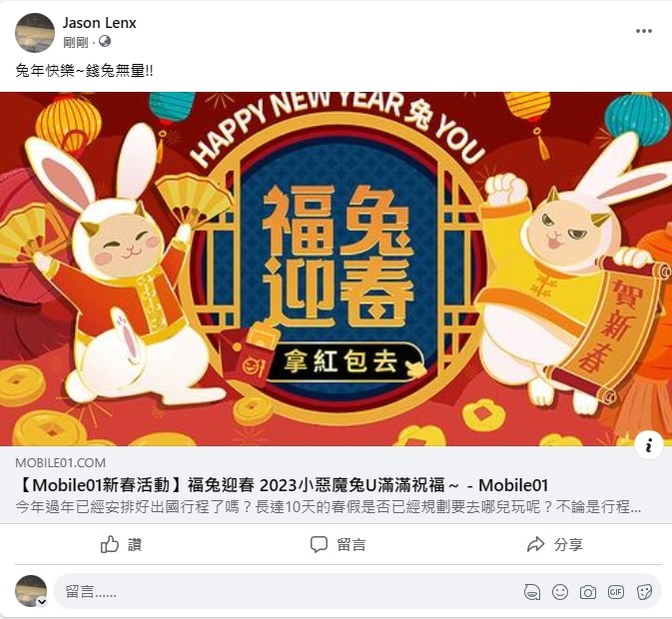The image size is (672, 619).
Task: Switch commenting profile via avatar arrow
Action: [42, 601]
